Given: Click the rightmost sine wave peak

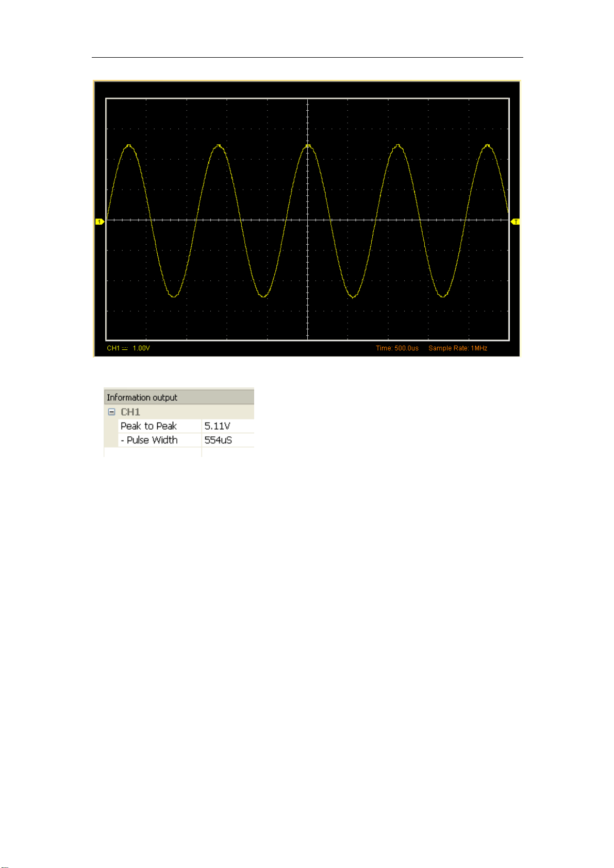Looking at the screenshot, I should click(488, 146).
